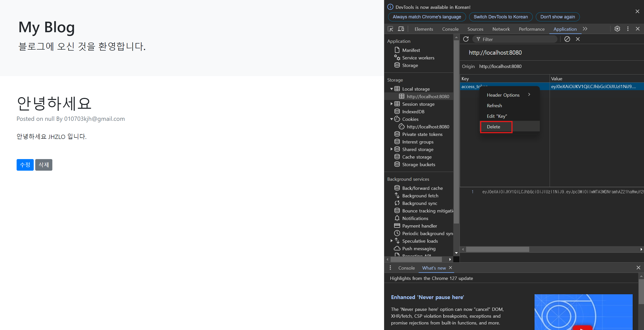Click the storage refresh icon

466,39
